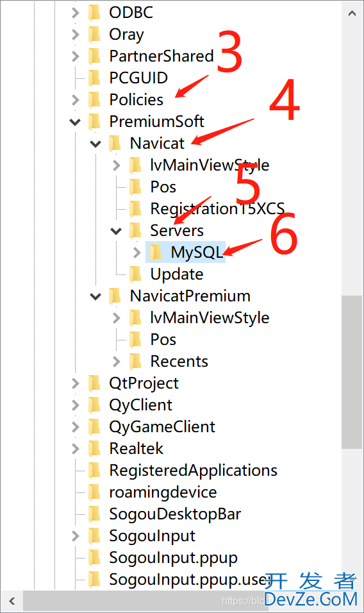Select the Update key under Navicat

[x=176, y=274]
